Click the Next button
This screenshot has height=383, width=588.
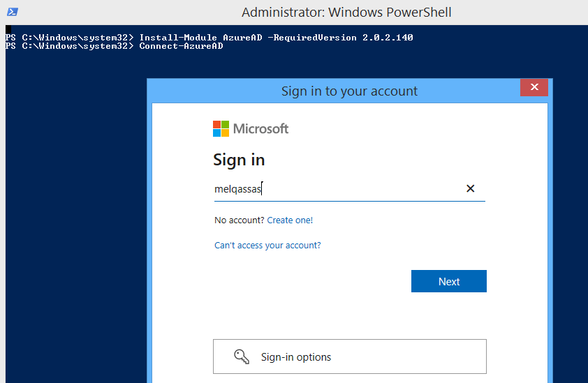pos(449,281)
